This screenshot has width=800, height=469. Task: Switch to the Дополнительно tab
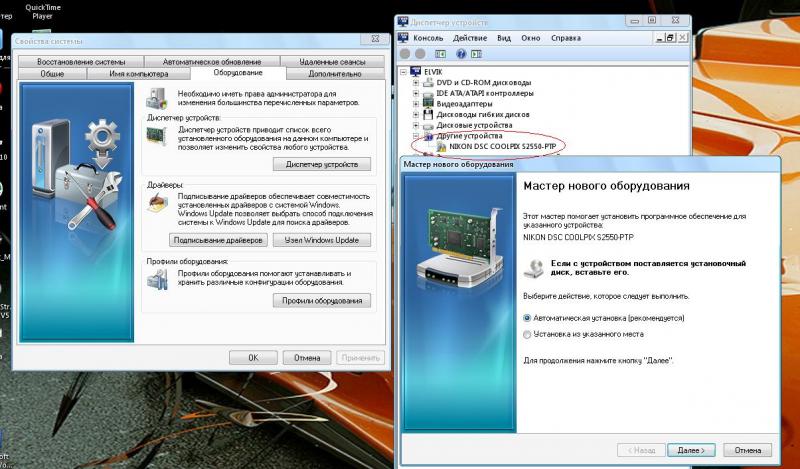pyautogui.click(x=335, y=74)
